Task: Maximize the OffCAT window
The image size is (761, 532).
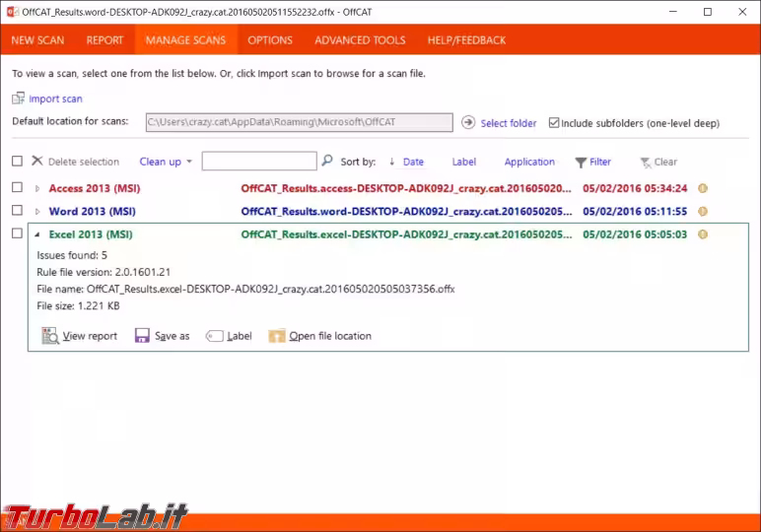Action: 708,12
